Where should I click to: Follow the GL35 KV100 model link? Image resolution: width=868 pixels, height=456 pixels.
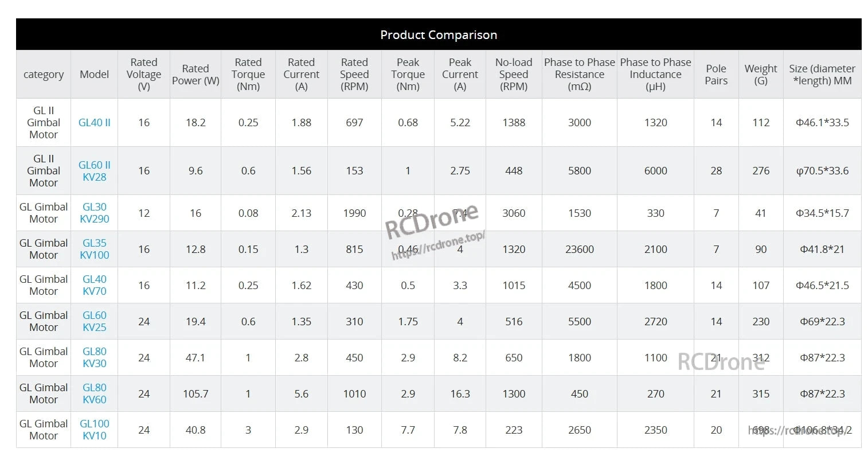coord(95,249)
